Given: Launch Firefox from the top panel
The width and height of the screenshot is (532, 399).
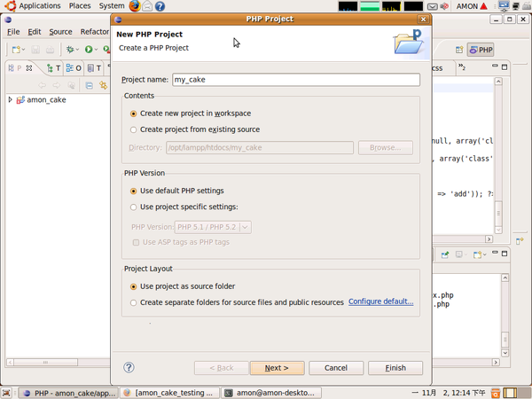Looking at the screenshot, I should point(135,6).
